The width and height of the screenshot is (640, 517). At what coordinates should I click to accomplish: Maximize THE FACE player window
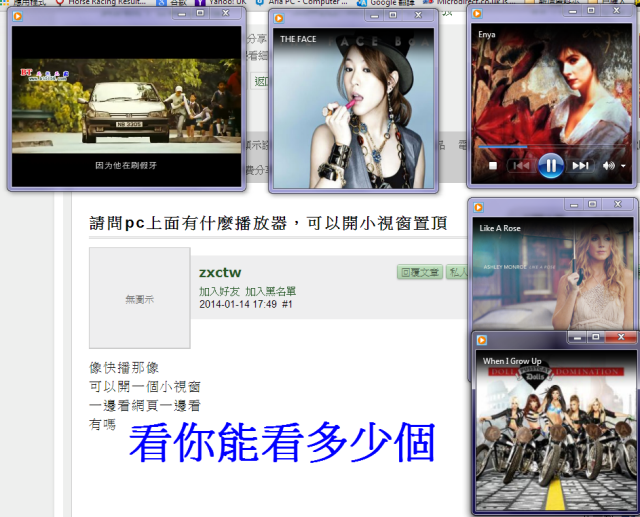point(393,15)
